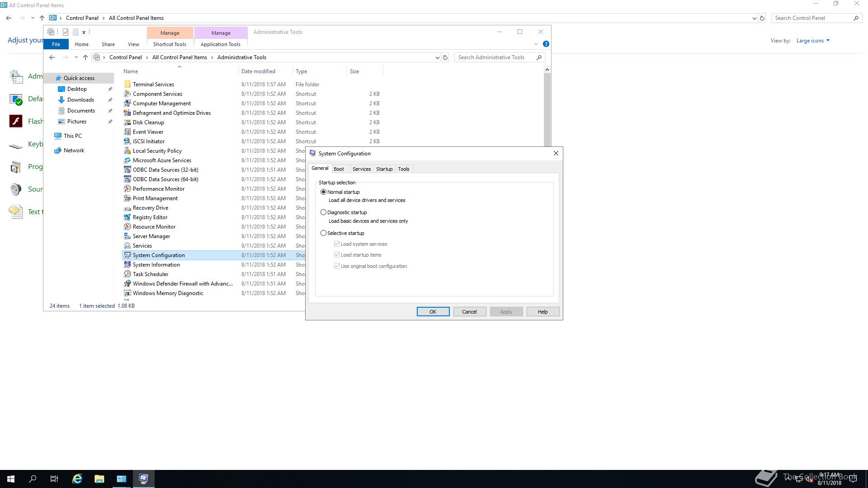Click the Terminal Services folder icon
This screenshot has width=868, height=488.
pyautogui.click(x=127, y=84)
